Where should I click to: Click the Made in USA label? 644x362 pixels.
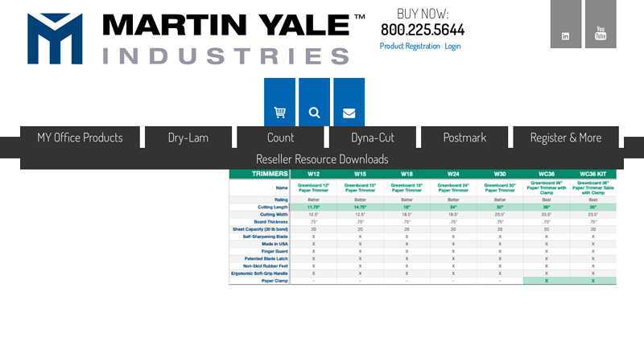275,245
